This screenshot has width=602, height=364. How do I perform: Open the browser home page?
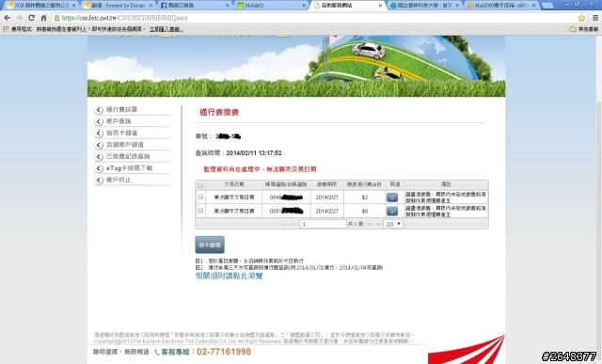[43, 18]
